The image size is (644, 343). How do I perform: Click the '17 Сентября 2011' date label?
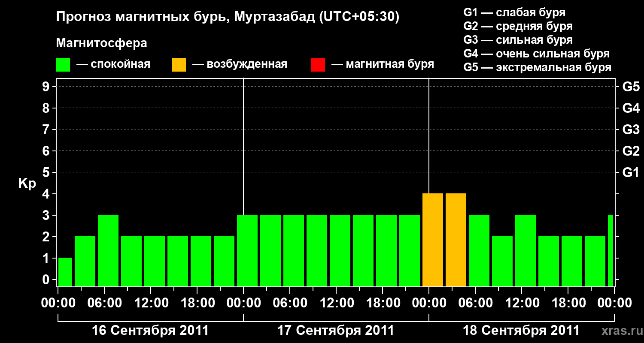click(x=336, y=330)
